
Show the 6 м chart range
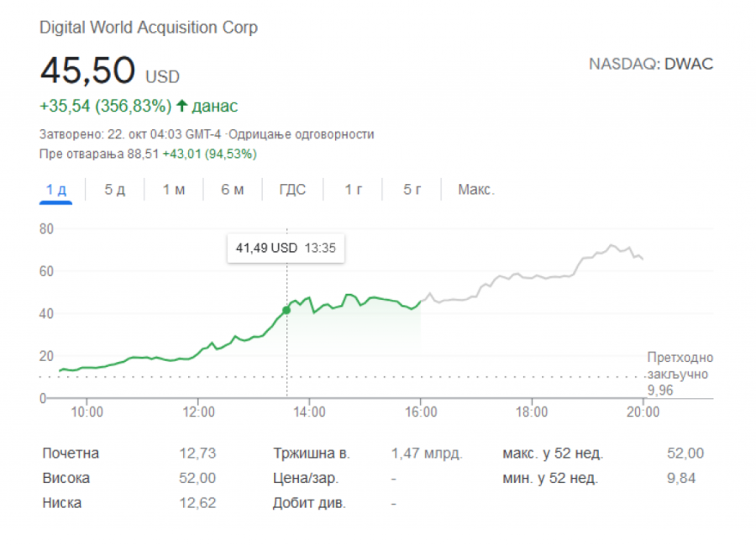[x=233, y=190]
